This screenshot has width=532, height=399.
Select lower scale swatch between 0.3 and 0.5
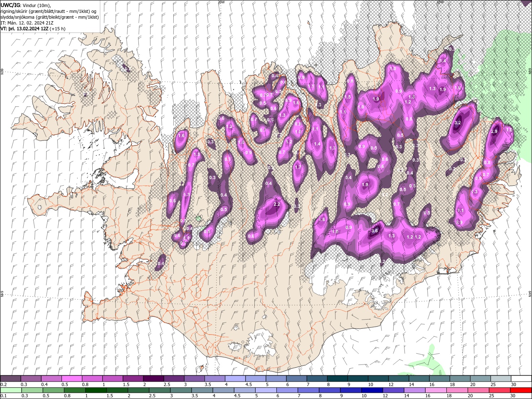[32, 390]
